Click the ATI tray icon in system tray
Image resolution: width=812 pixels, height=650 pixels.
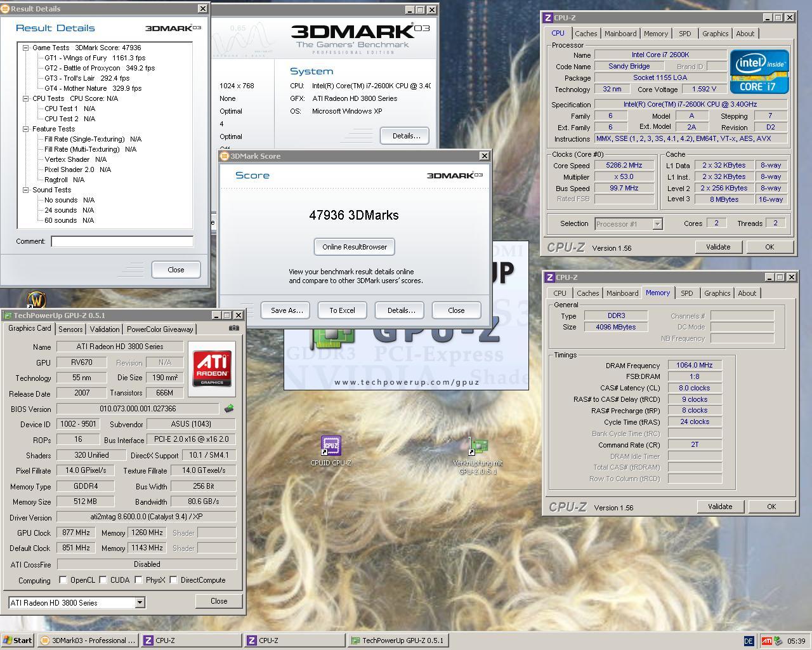(767, 641)
